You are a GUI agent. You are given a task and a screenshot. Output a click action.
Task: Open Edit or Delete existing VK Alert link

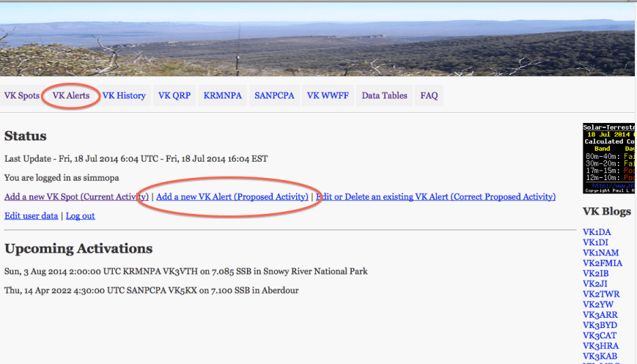coord(435,197)
